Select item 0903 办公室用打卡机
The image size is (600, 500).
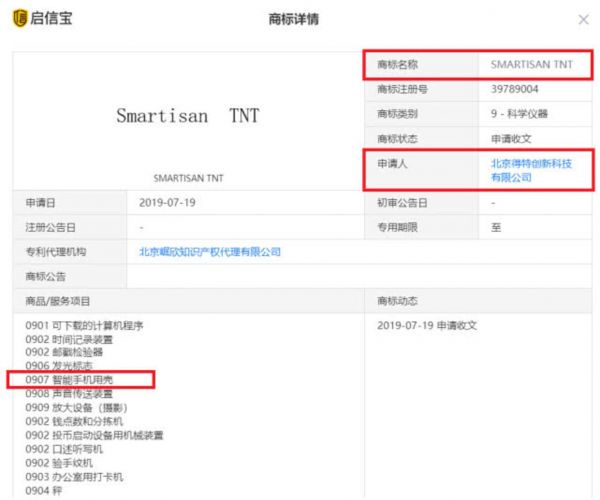(74, 477)
